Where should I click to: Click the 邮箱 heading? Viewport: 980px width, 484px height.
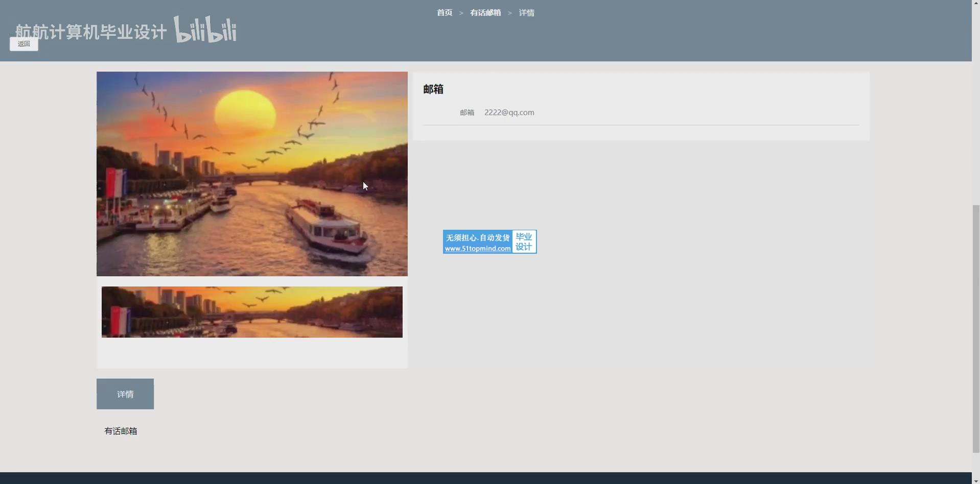pos(433,89)
